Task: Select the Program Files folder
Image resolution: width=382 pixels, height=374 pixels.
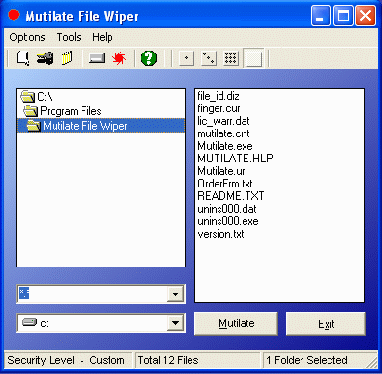Action: pos(101,111)
